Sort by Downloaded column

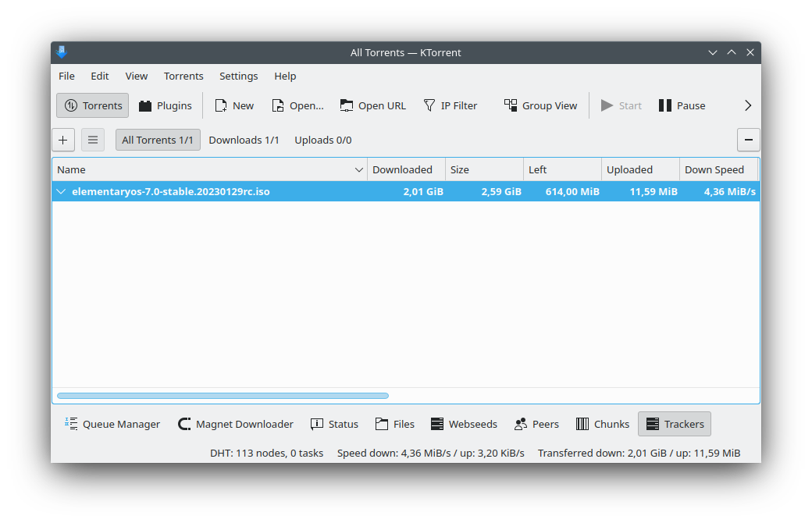pos(406,170)
